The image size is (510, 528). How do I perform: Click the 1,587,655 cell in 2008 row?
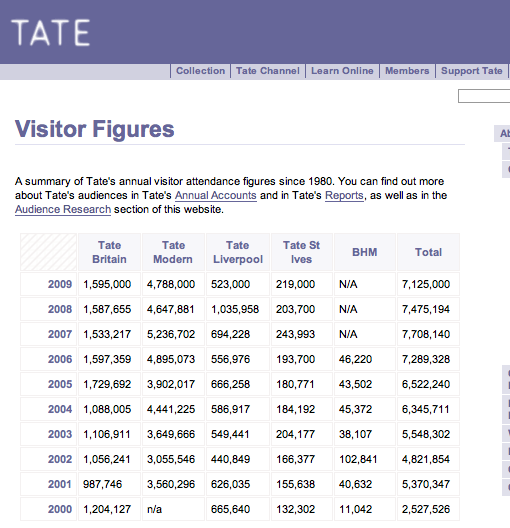point(109,309)
